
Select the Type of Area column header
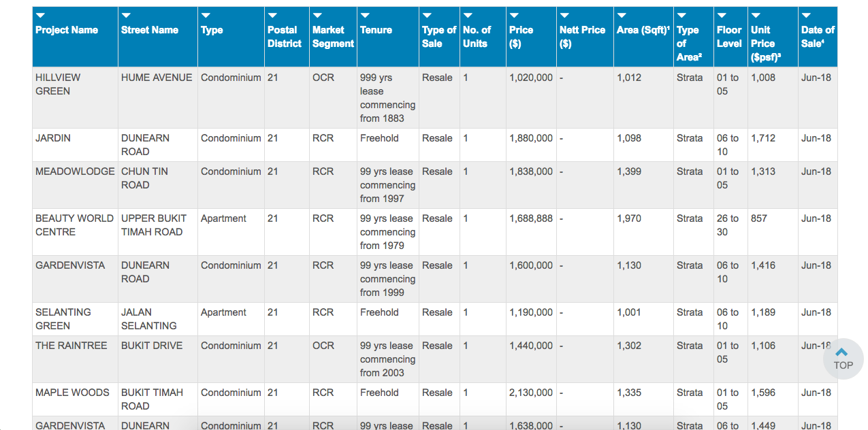pyautogui.click(x=688, y=44)
